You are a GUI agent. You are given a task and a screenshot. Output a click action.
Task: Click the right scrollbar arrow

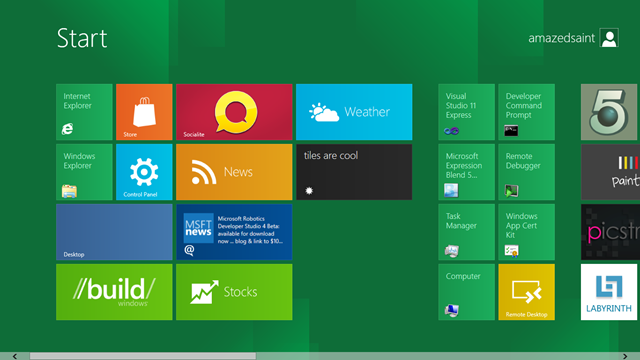(x=625, y=356)
